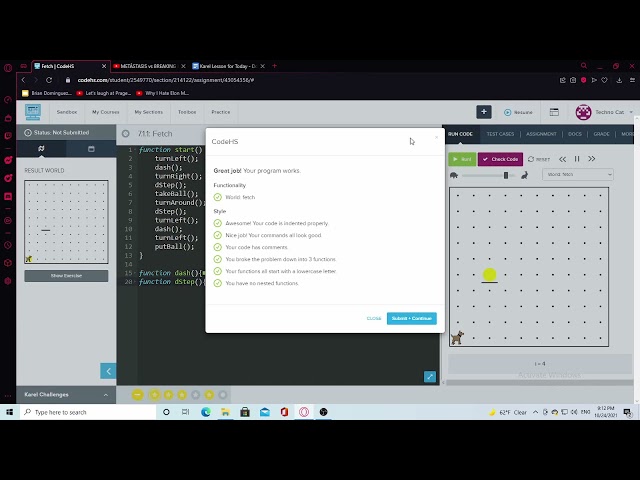Click the Windows search box
This screenshot has width=640, height=480.
(88, 412)
